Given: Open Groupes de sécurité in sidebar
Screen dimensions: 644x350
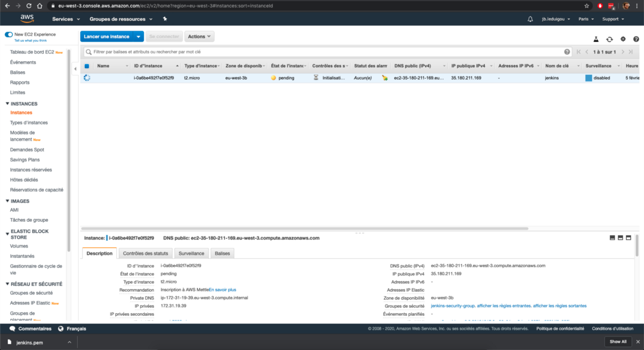Looking at the screenshot, I should point(31,293).
